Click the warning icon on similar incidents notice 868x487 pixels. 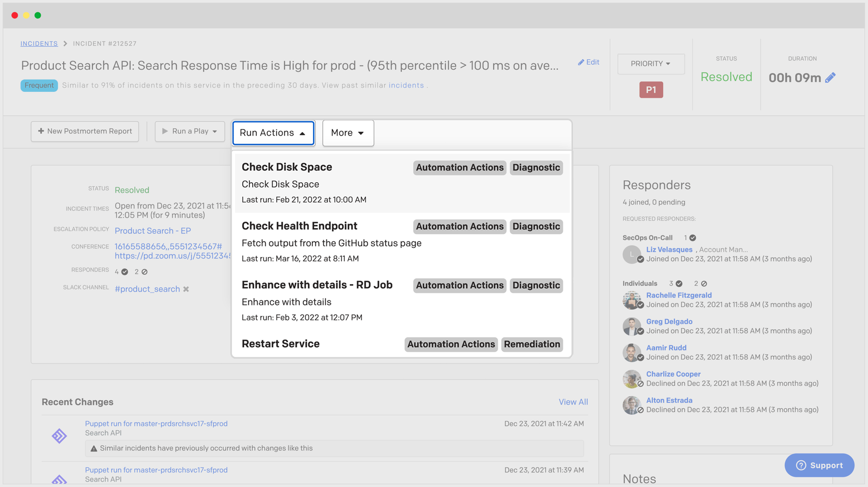point(94,448)
